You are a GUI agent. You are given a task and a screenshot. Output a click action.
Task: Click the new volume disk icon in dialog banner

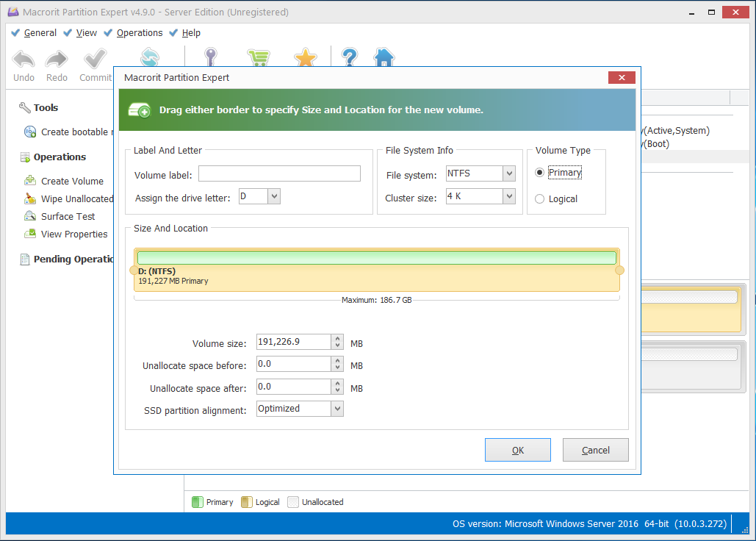(140, 110)
